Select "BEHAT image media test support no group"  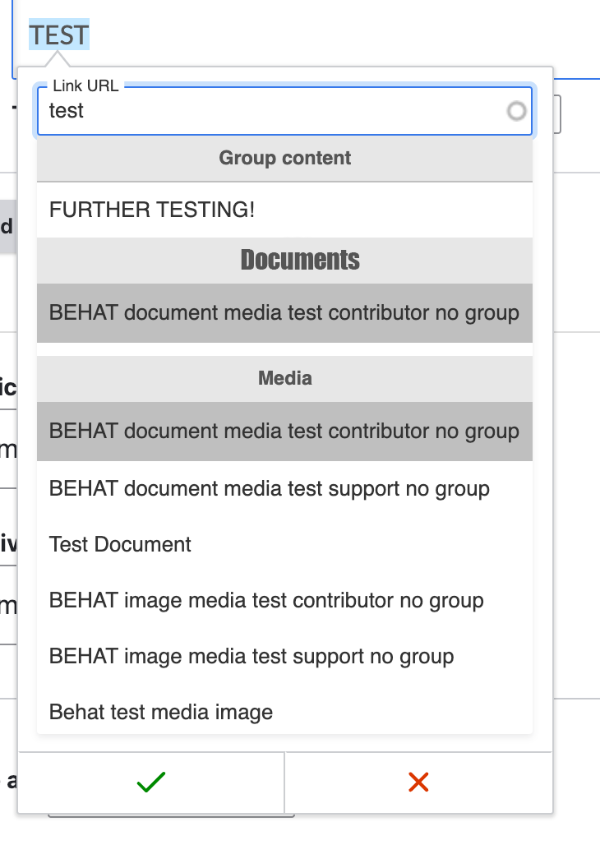click(x=252, y=656)
